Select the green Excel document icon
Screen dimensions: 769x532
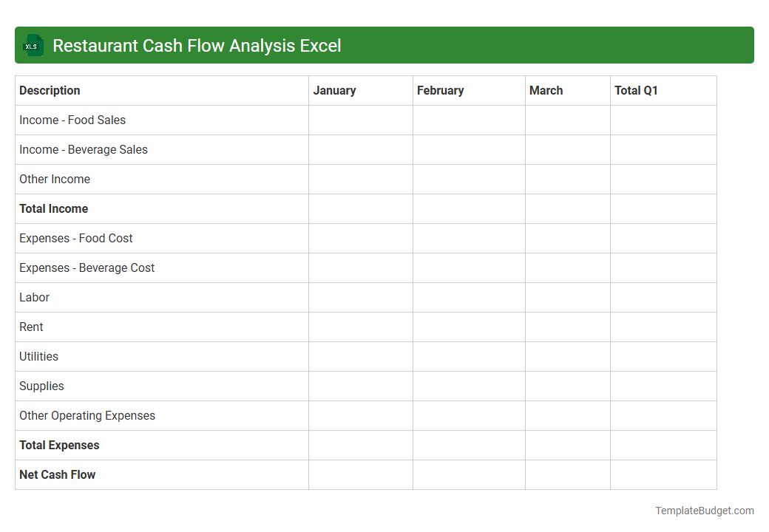33,45
